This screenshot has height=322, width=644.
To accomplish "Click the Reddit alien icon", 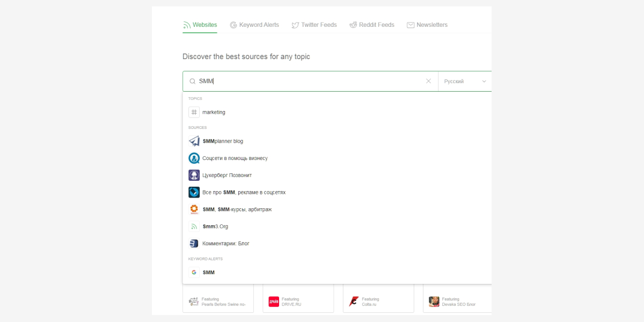I will (353, 25).
